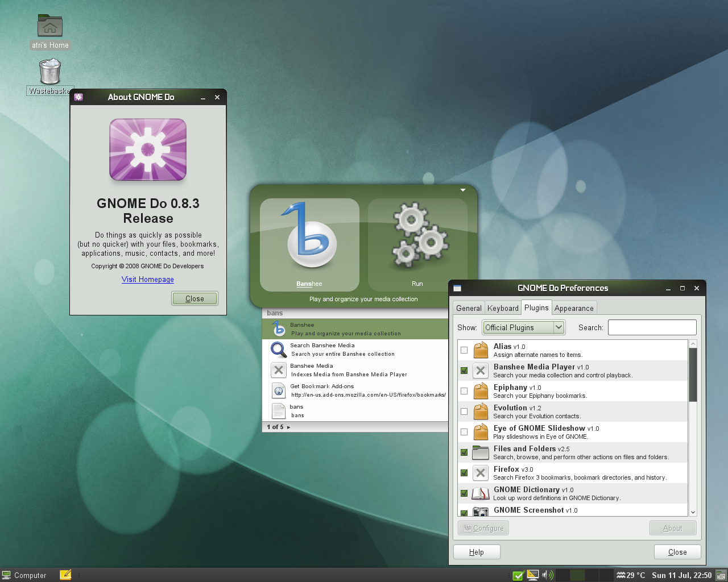Viewport: 728px width, 582px height.
Task: Click the corner show-desktop panel icon
Action: pyautogui.click(x=721, y=575)
